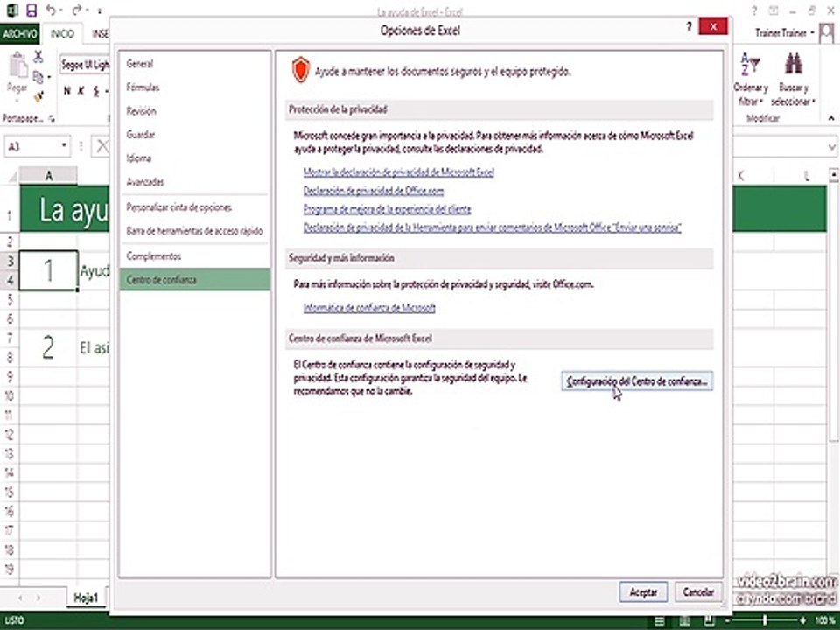Select row 10 header
The height and width of the screenshot is (630, 840).
click(9, 395)
